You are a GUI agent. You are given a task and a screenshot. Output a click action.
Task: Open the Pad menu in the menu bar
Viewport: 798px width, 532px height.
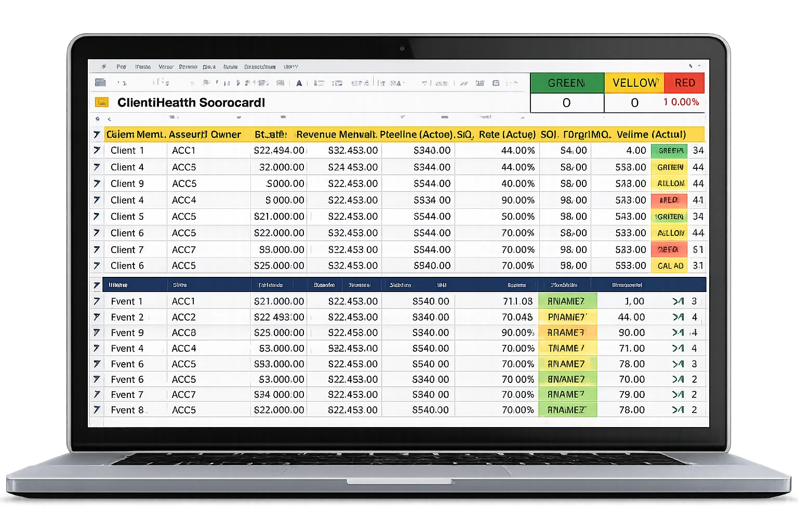[x=121, y=66]
